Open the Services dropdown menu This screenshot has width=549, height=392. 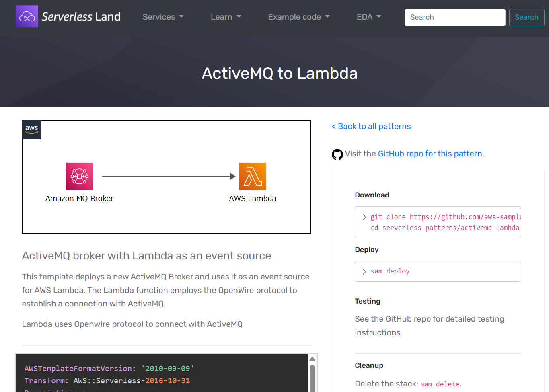click(163, 17)
